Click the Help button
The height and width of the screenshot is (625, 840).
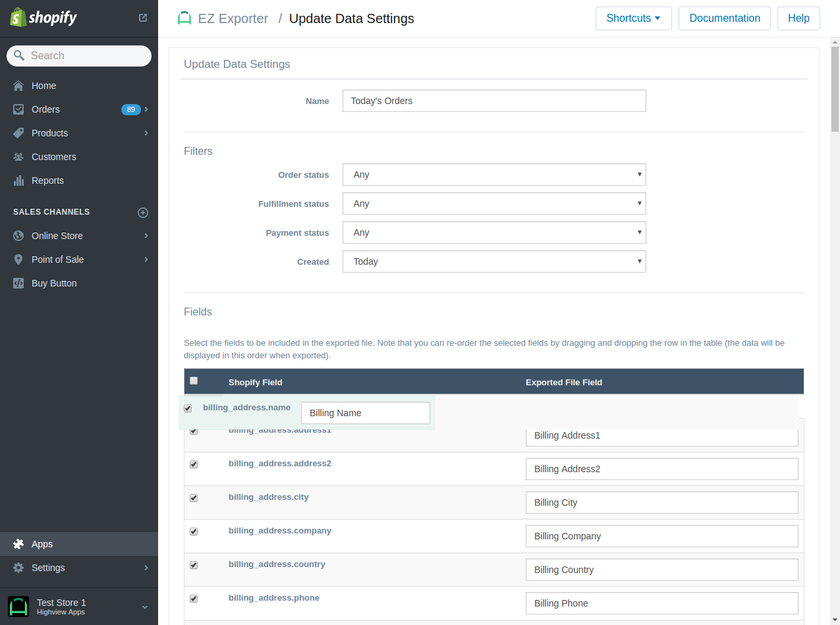click(798, 18)
